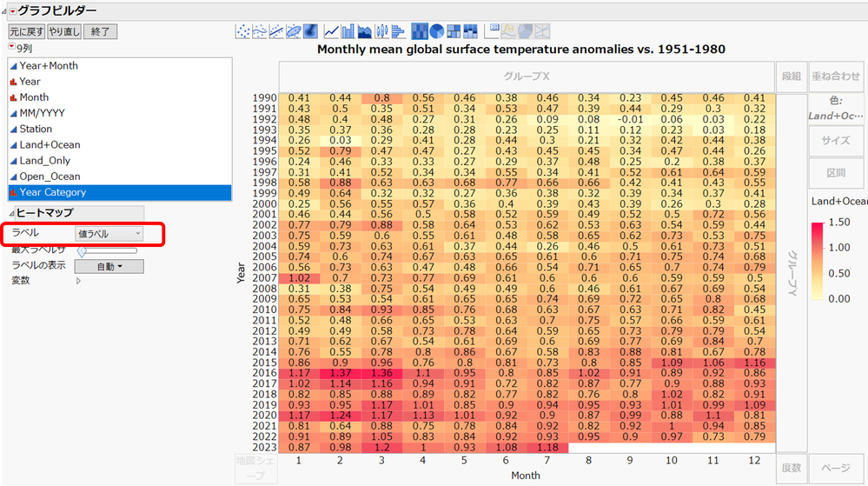Click the 度数 drop zone

point(791,469)
